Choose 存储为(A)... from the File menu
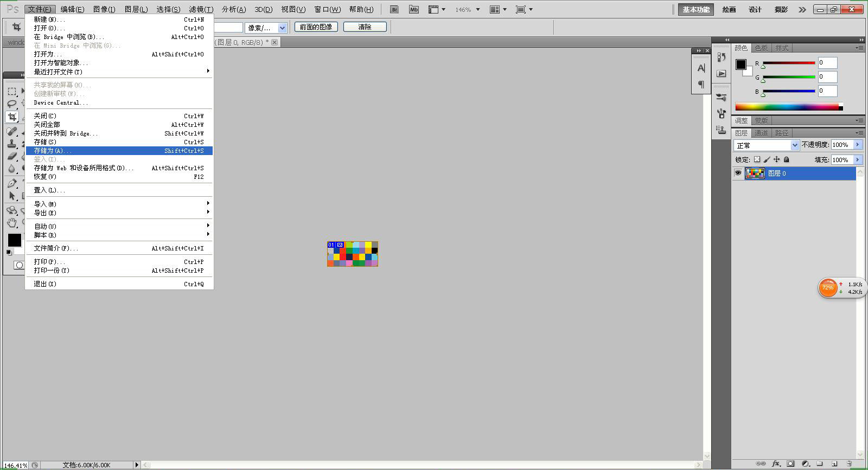The height and width of the screenshot is (470, 868). coord(119,151)
